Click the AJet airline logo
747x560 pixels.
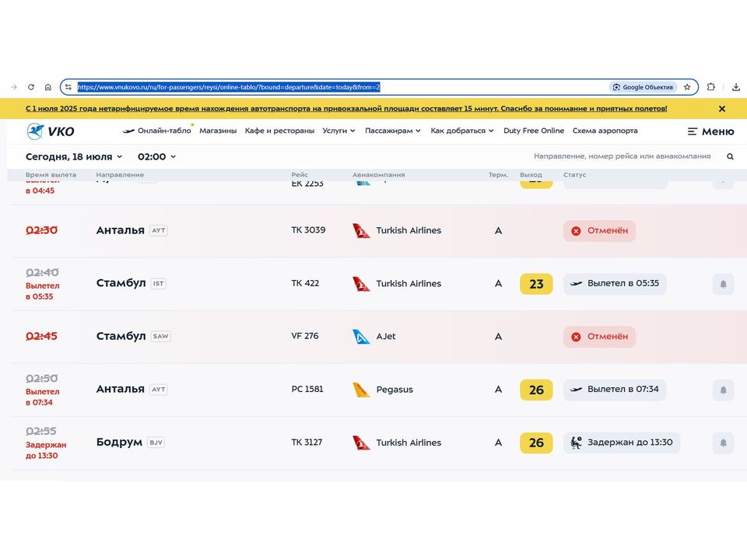[x=361, y=337]
